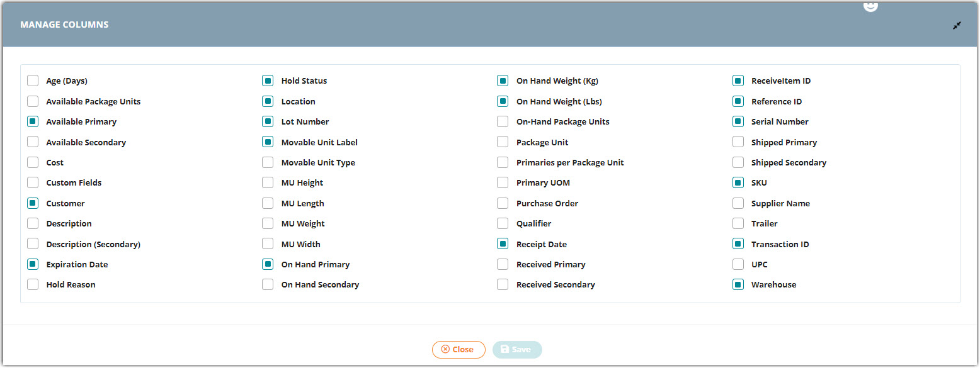Check the Movable Unit Type checkbox
Image resolution: width=980 pixels, height=368 pixels.
pos(268,162)
